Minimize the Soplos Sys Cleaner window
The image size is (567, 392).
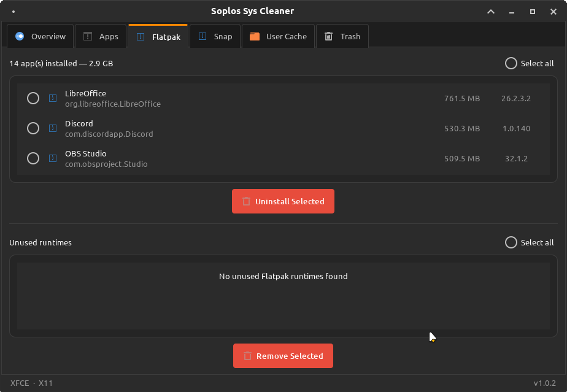click(x=512, y=12)
